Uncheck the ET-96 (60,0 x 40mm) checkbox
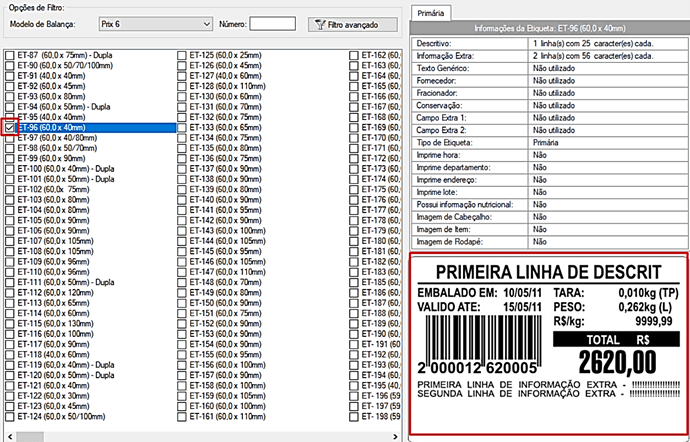 pos(9,127)
